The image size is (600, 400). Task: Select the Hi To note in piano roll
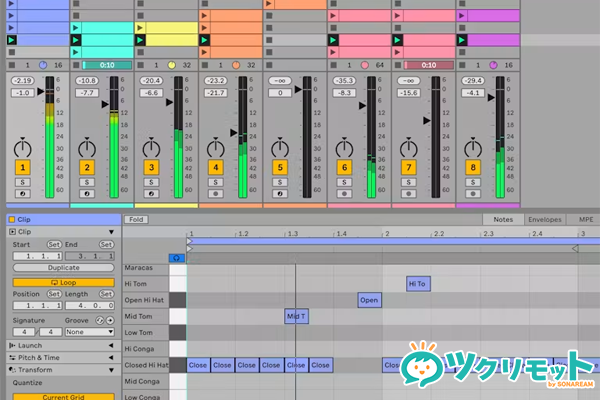pyautogui.click(x=418, y=284)
